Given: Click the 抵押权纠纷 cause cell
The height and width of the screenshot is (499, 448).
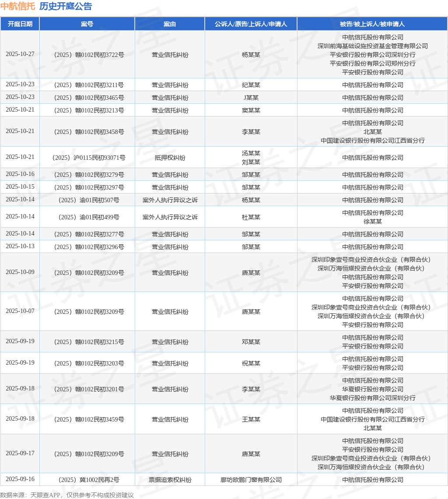Looking at the screenshot, I should click(x=170, y=158).
